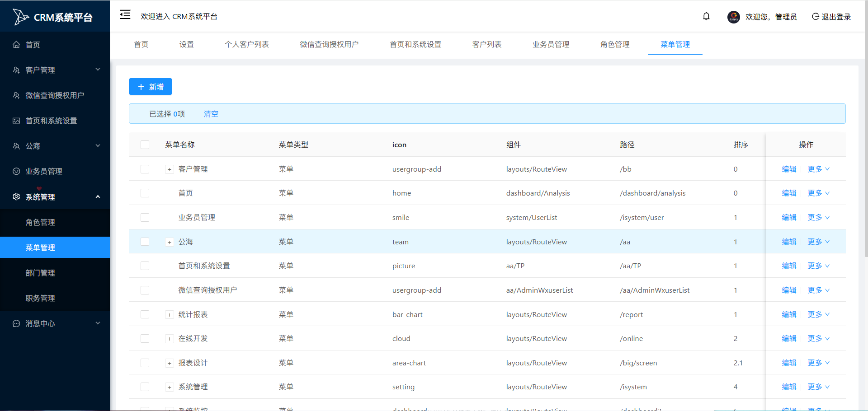Click the logout icon
The image size is (868, 411).
[x=815, y=16]
